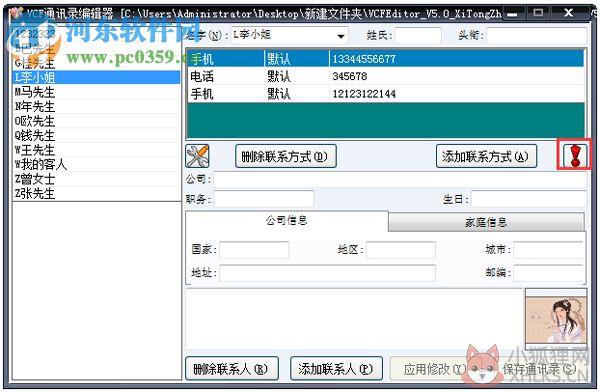The width and height of the screenshot is (600, 392).
Task: Click the 保存通讯录(S) button
Action: click(540, 369)
